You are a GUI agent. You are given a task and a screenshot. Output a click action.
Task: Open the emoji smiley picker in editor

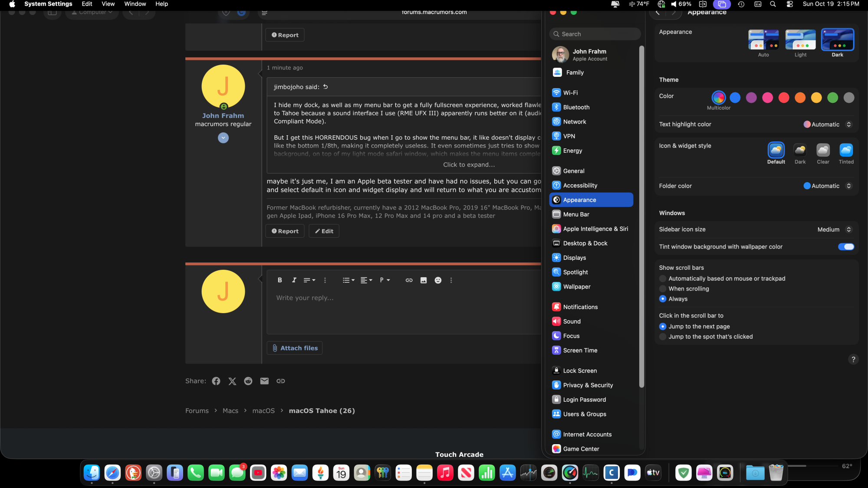click(x=438, y=280)
